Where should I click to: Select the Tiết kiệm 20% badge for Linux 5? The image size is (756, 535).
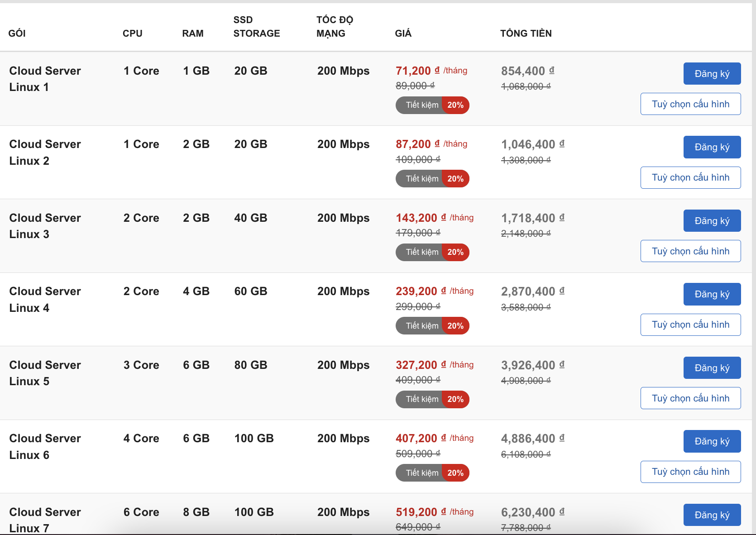[432, 399]
